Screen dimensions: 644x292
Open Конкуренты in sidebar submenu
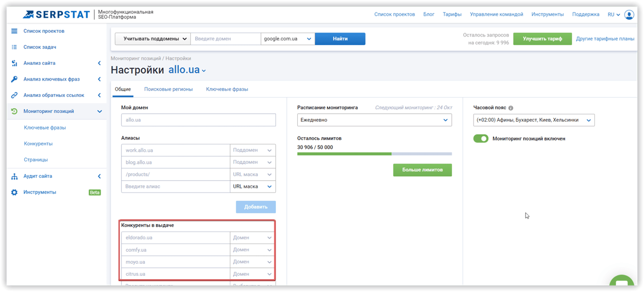point(38,144)
